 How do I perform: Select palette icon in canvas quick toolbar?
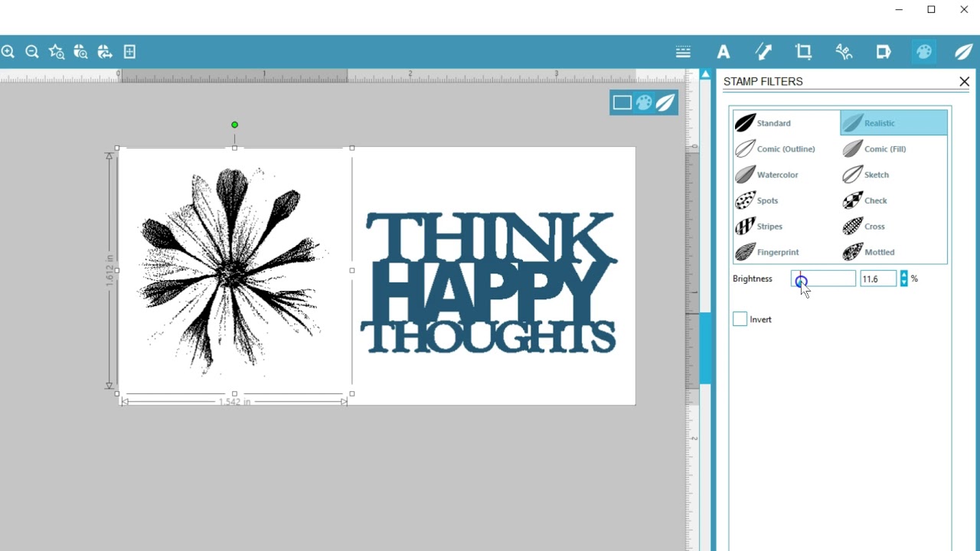[644, 103]
